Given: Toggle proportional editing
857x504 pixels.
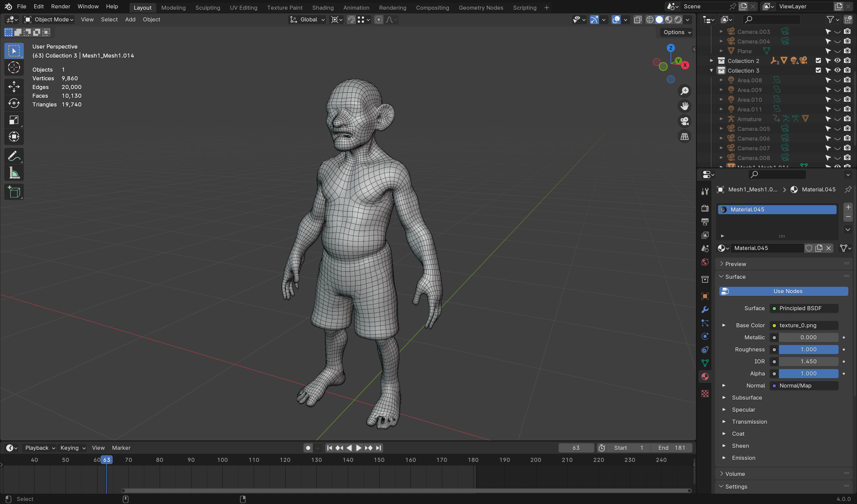Looking at the screenshot, I should [379, 20].
